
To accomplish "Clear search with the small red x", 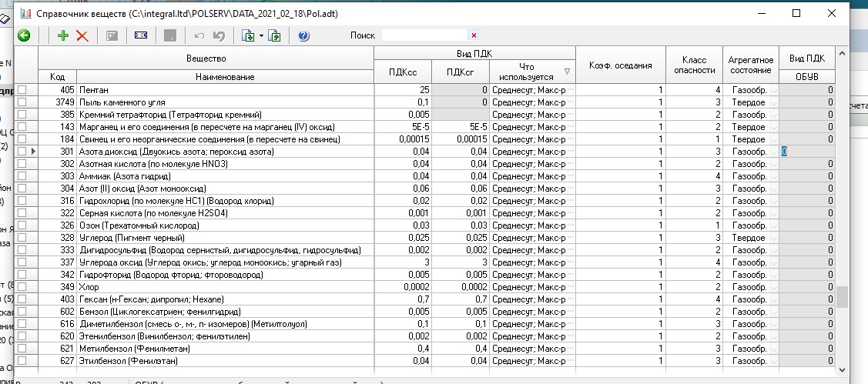I will (x=474, y=35).
